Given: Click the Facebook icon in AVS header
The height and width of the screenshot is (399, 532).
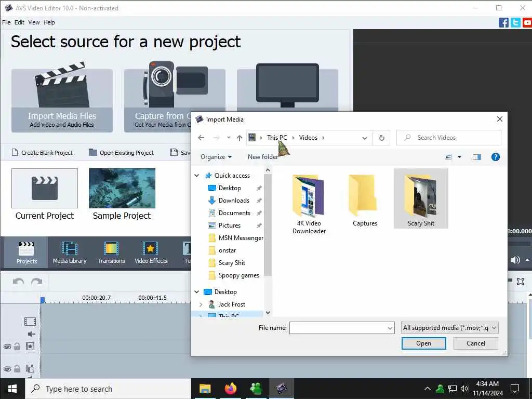Looking at the screenshot, I should pyautogui.click(x=503, y=23).
